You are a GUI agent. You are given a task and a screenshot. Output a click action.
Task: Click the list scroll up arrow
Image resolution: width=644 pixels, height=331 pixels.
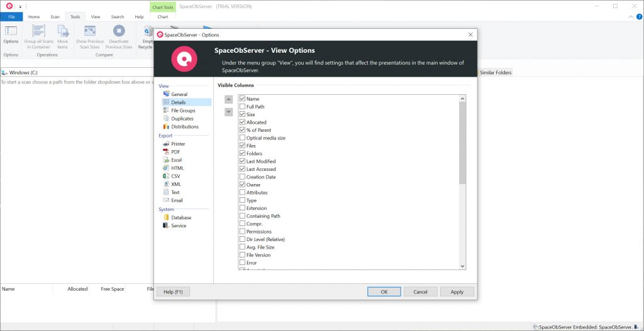[x=462, y=99]
